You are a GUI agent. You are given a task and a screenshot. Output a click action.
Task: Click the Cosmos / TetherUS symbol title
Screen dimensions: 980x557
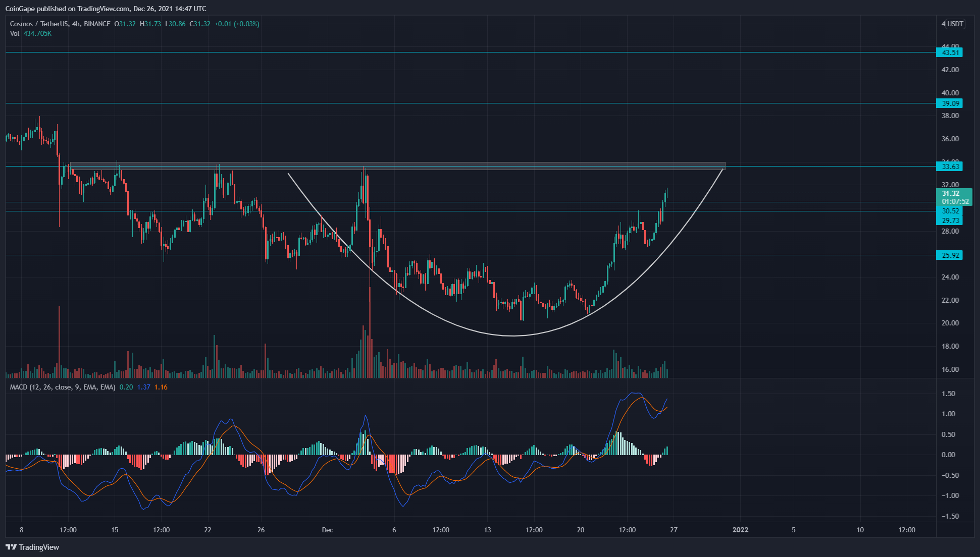tap(39, 24)
